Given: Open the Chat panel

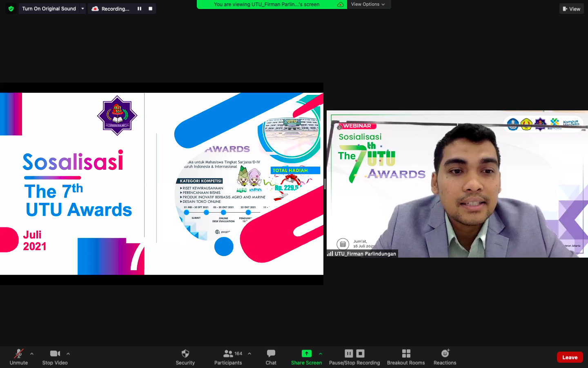Looking at the screenshot, I should tap(271, 357).
